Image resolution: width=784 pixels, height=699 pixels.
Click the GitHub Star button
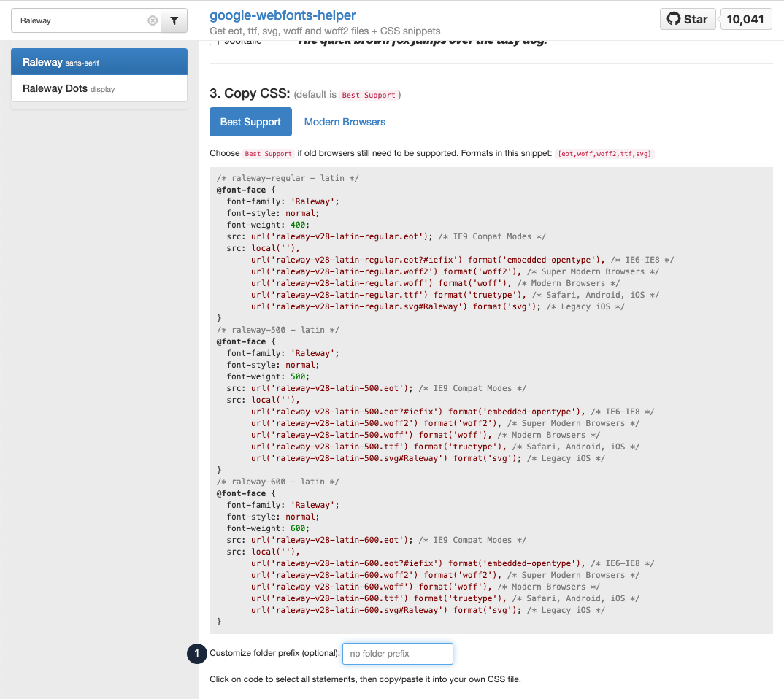pyautogui.click(x=688, y=19)
